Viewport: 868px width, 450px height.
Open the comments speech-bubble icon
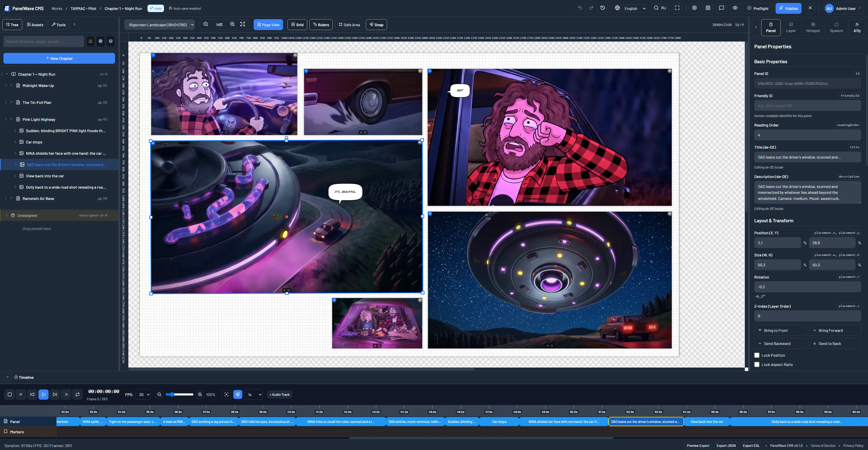722,8
